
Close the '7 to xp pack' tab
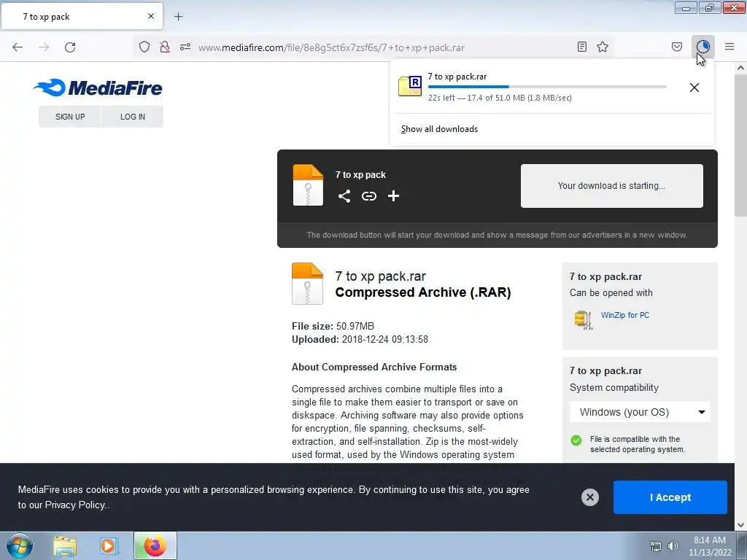coord(151,16)
